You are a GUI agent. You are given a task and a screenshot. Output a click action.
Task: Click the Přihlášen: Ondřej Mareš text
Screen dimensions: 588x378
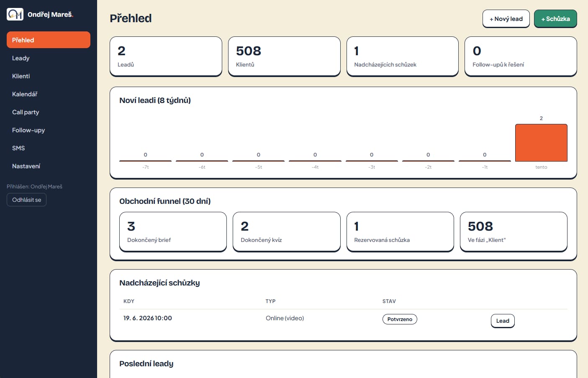(x=34, y=187)
